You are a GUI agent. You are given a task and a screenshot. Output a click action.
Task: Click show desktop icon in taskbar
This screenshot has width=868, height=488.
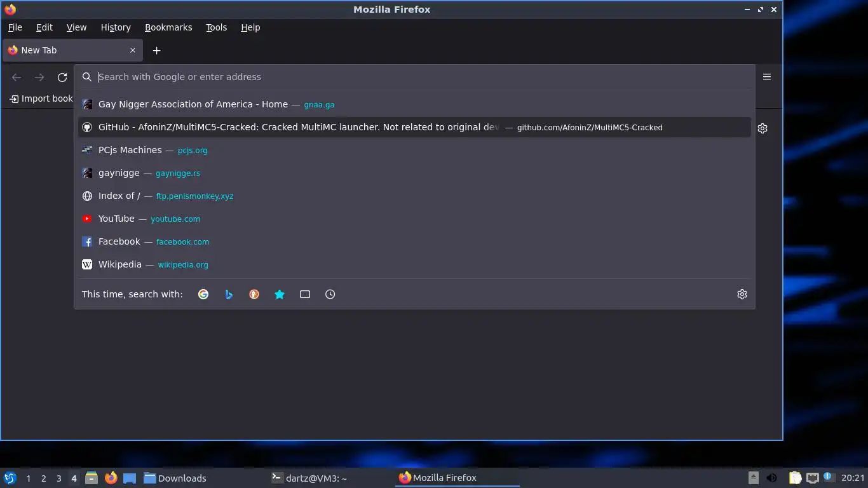pyautogui.click(x=130, y=478)
